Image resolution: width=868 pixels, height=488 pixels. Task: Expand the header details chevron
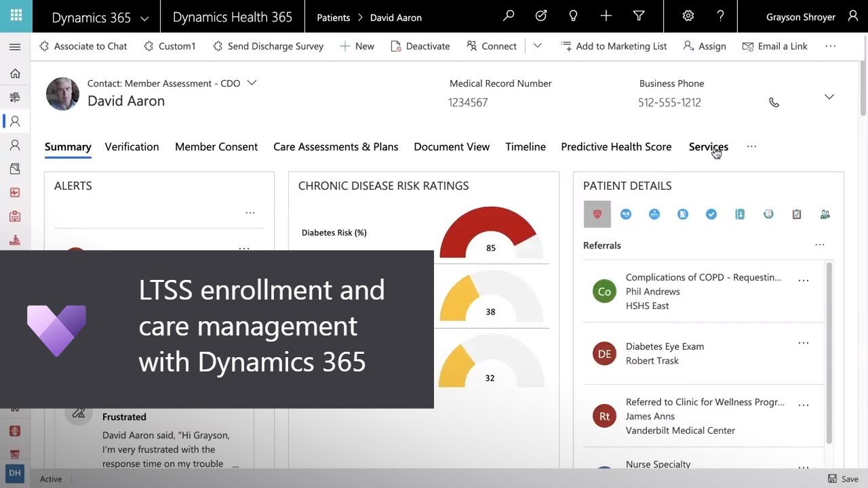829,97
